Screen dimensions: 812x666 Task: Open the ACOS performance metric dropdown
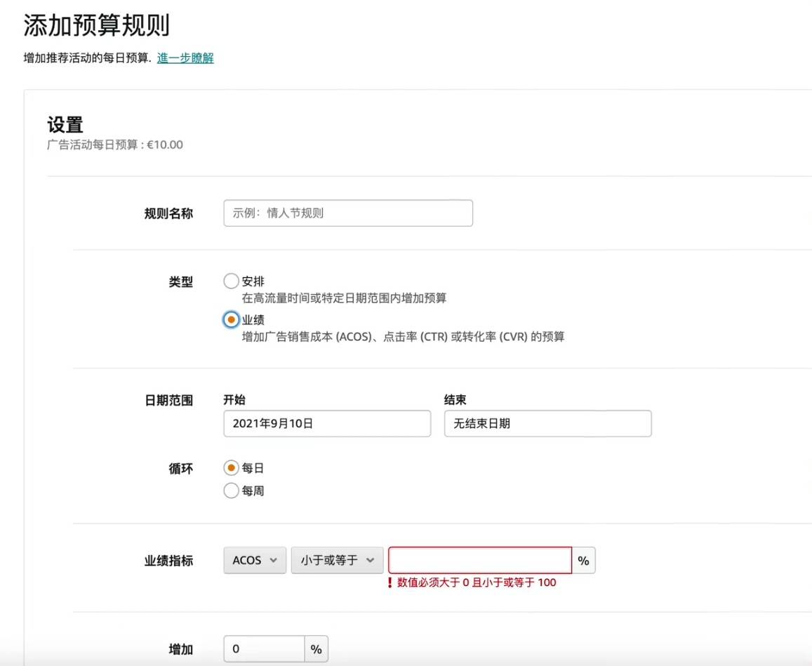[x=254, y=559]
